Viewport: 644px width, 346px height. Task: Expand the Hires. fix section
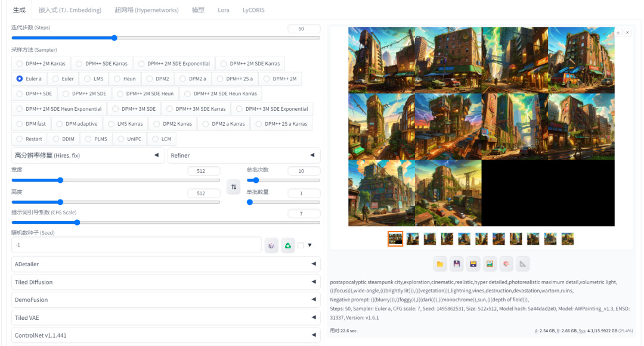pos(88,155)
